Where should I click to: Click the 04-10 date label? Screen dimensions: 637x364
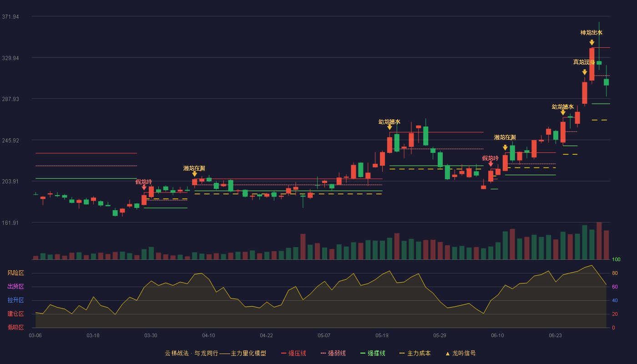(x=208, y=335)
